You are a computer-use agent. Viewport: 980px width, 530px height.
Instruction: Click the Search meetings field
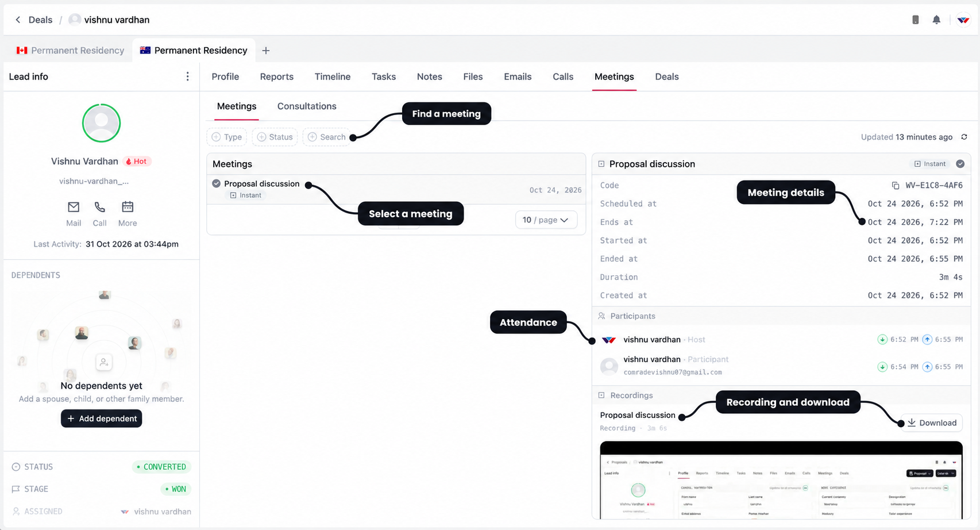pyautogui.click(x=326, y=137)
